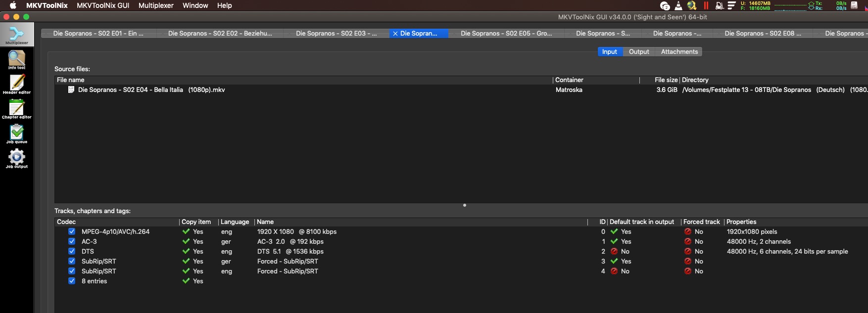
Task: Click the file icon of Bella Italia source file
Action: [x=71, y=89]
